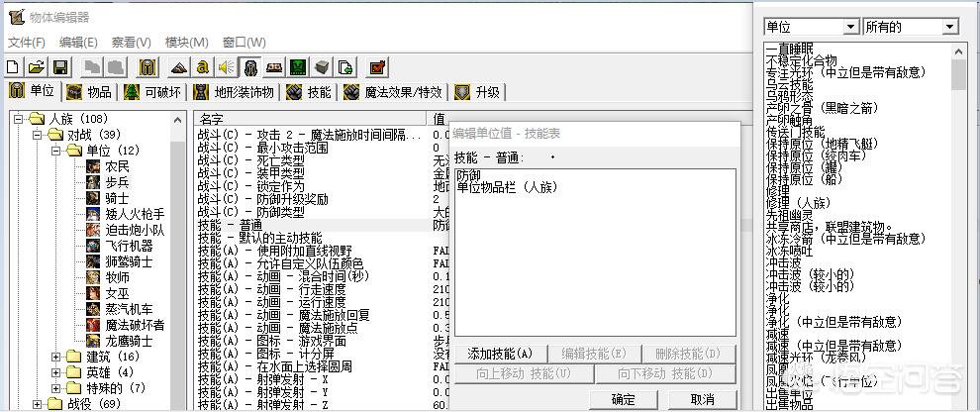Click the 名字 column header
Image resolution: width=980 pixels, height=412 pixels.
coord(312,118)
